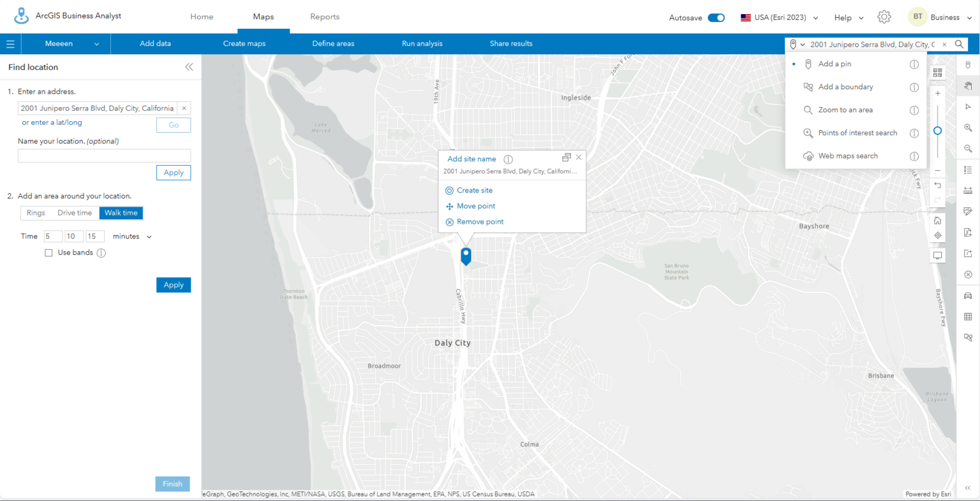Switch to the Reports tab
Image resolution: width=980 pixels, height=501 pixels.
325,17
